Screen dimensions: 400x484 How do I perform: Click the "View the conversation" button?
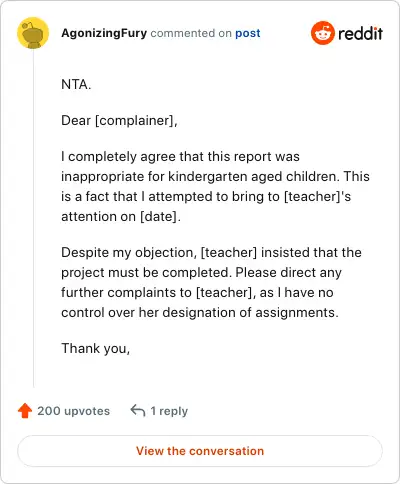200,451
